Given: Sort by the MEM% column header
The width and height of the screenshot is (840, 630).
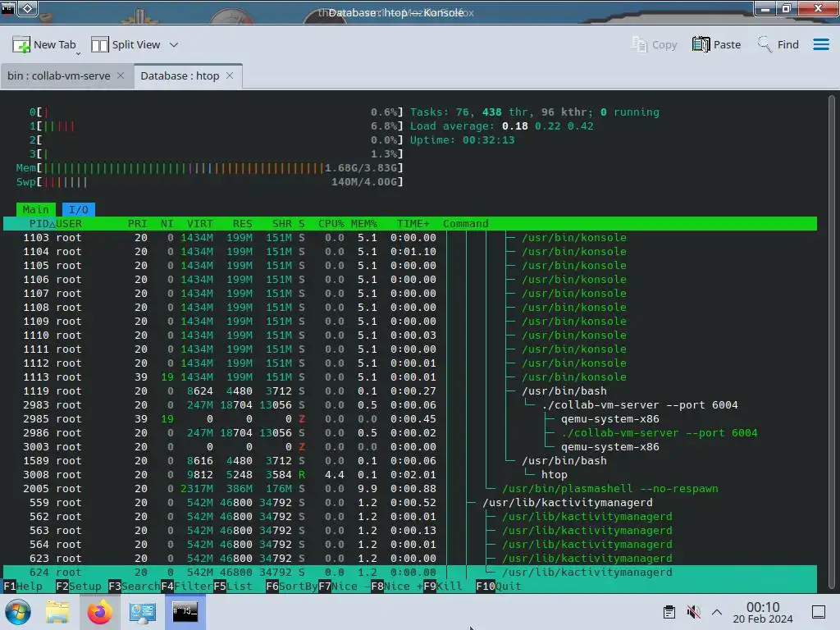Looking at the screenshot, I should coord(363,223).
